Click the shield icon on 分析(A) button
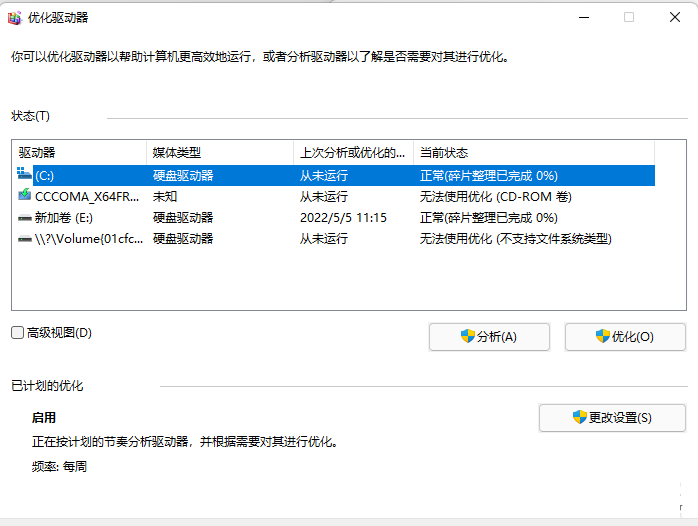This screenshot has width=698, height=526. (468, 336)
